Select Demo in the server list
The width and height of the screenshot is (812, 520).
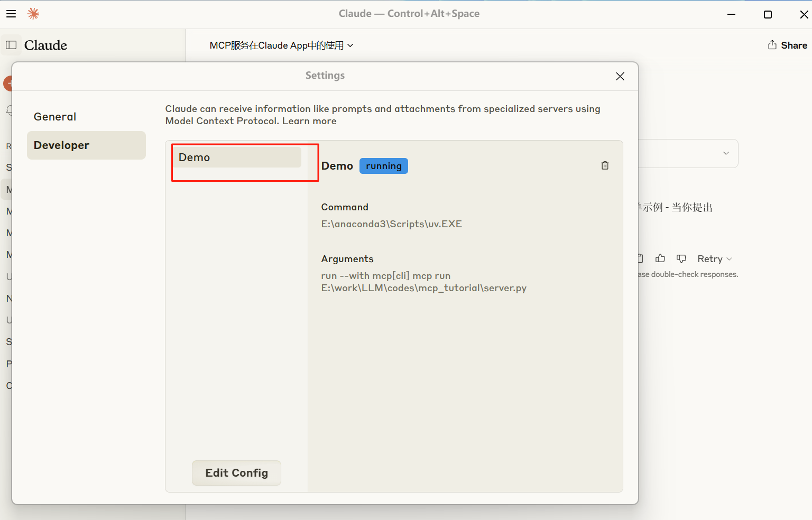[238, 157]
